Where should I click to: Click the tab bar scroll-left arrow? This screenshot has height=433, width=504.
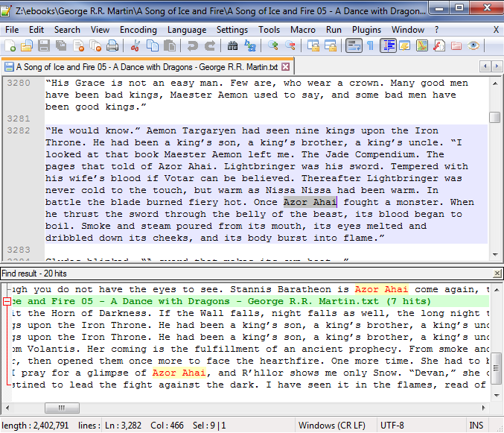point(485,66)
